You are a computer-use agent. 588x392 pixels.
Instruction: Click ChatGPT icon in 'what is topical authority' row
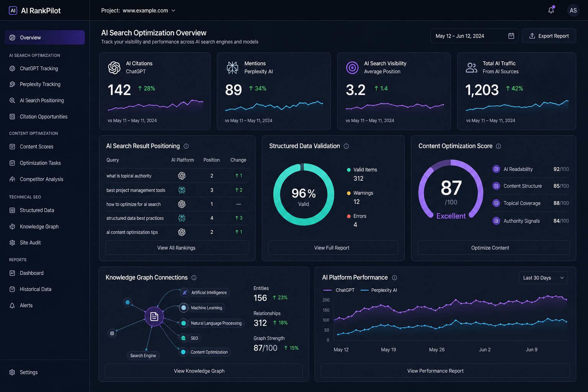click(182, 176)
